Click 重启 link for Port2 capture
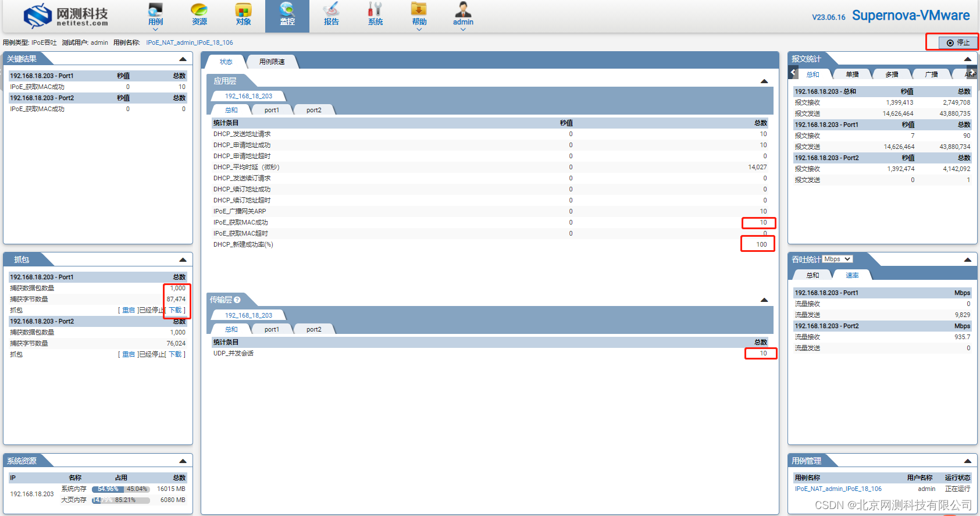This screenshot has height=516, width=980. (129, 354)
